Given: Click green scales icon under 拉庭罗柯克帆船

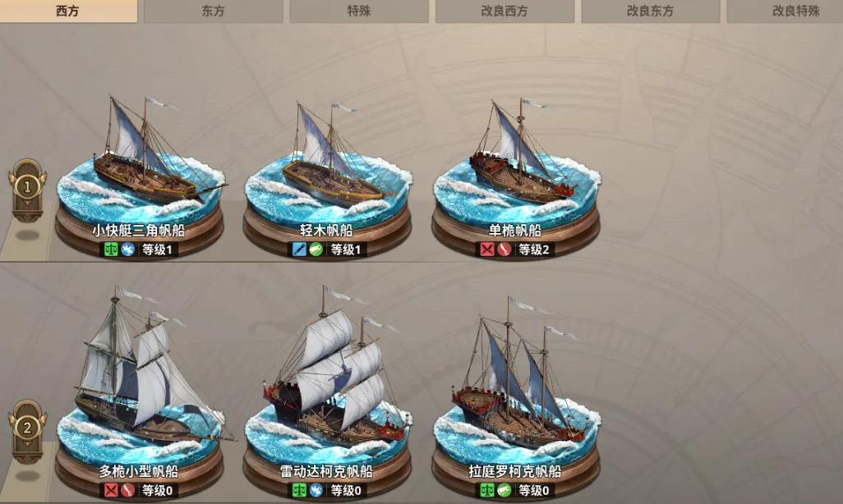Looking at the screenshot, I should 487,490.
